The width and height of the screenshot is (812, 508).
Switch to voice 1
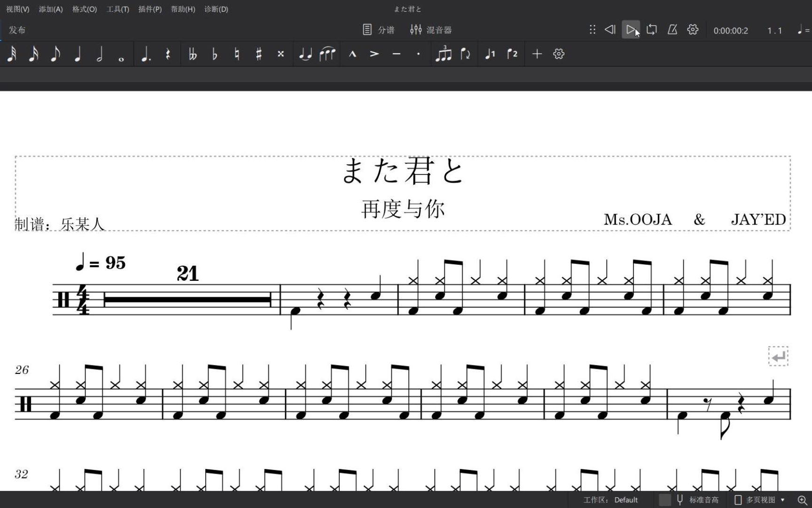(x=490, y=54)
